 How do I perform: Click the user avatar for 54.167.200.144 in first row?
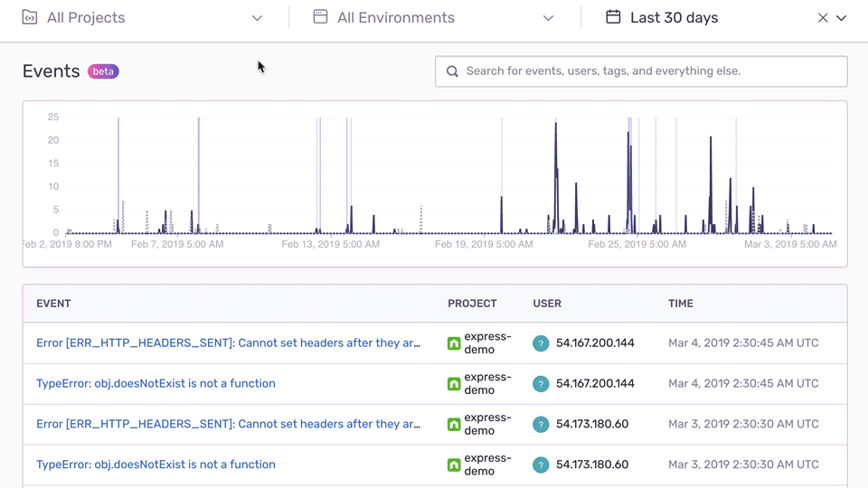(541, 343)
